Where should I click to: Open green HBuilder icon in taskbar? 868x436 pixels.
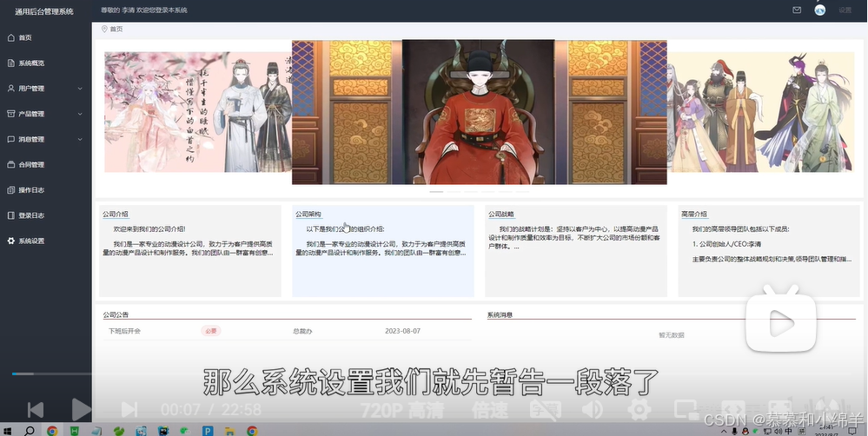click(x=74, y=431)
